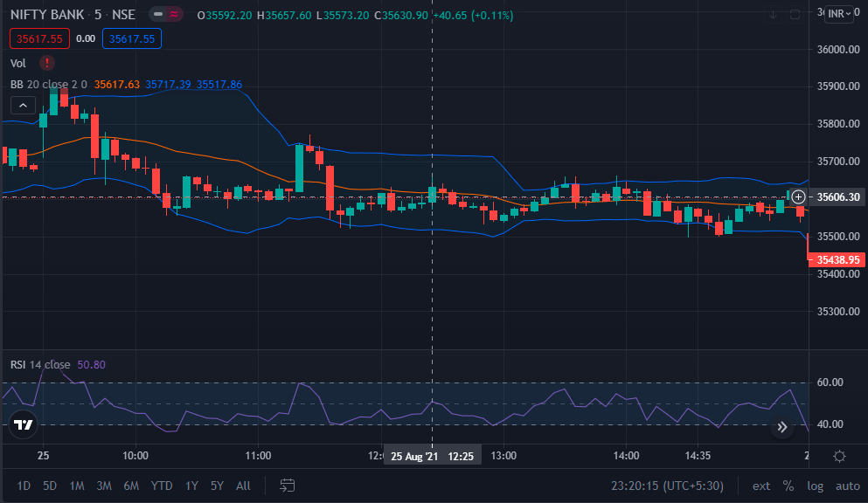Collapse the indicator legend with chevron button

(x=23, y=105)
